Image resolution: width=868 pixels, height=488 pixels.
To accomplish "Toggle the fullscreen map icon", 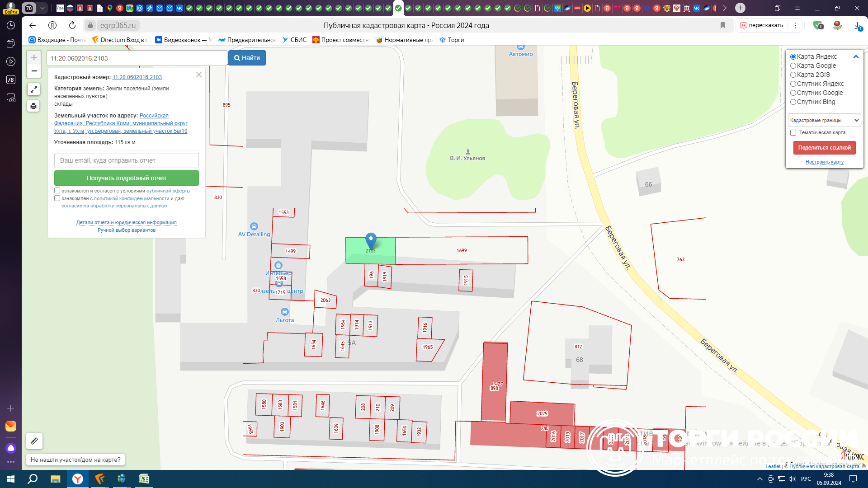I will [x=33, y=89].
